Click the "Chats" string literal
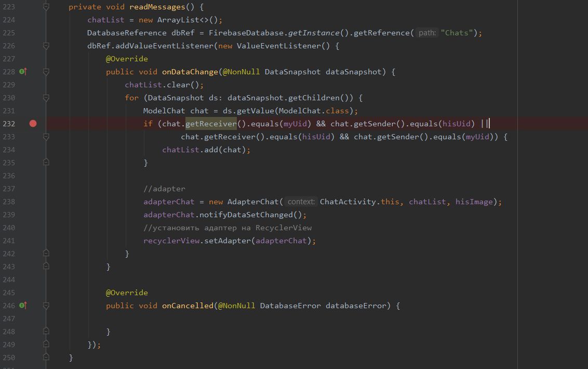This screenshot has height=369, width=588. (457, 33)
